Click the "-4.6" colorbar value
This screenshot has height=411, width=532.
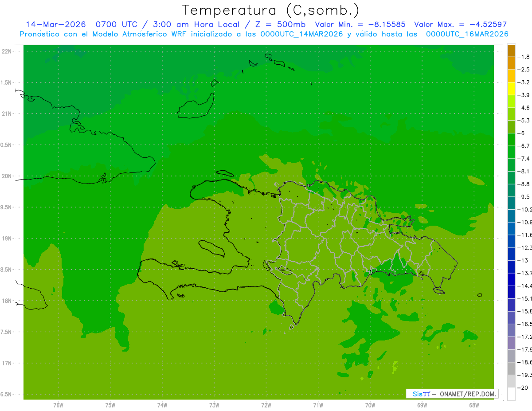pyautogui.click(x=524, y=108)
